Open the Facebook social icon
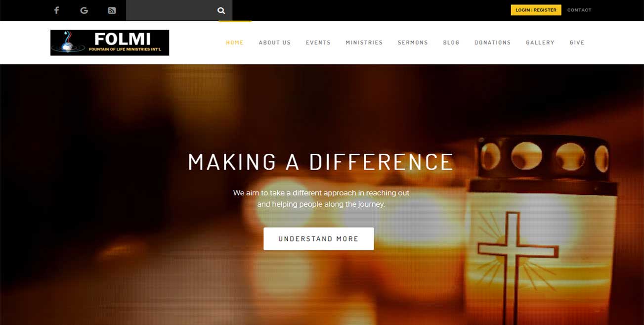The image size is (644, 325). pos(56,10)
